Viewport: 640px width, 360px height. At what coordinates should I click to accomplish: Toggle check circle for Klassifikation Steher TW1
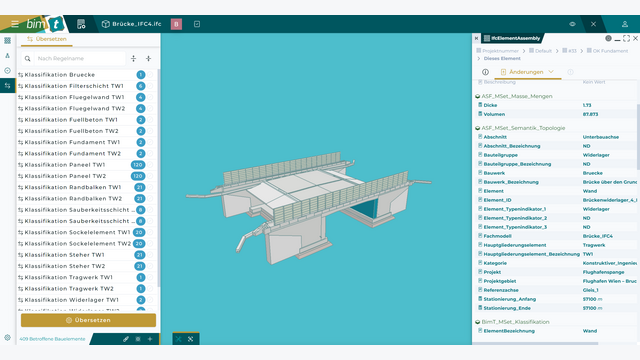(150, 255)
